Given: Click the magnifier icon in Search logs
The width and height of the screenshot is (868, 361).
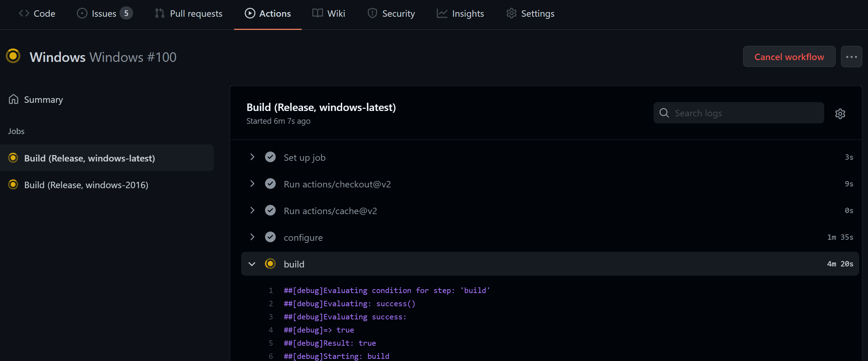Looking at the screenshot, I should pos(664,113).
